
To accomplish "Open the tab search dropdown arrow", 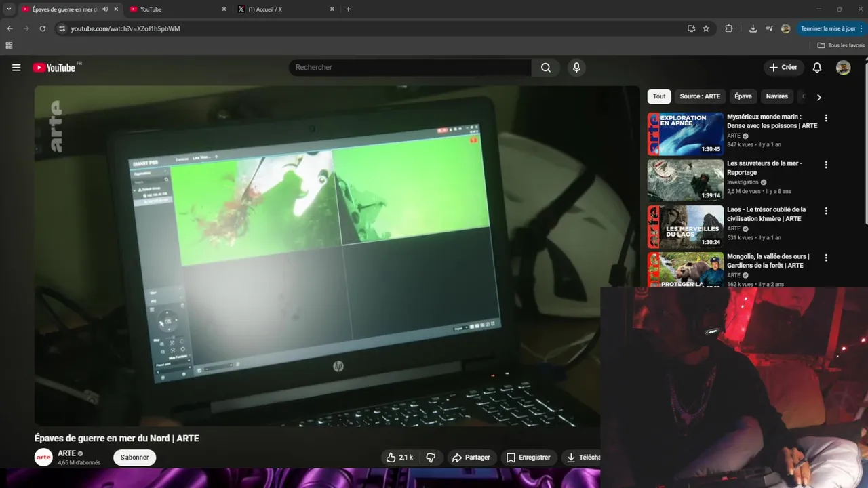I will (x=9, y=9).
